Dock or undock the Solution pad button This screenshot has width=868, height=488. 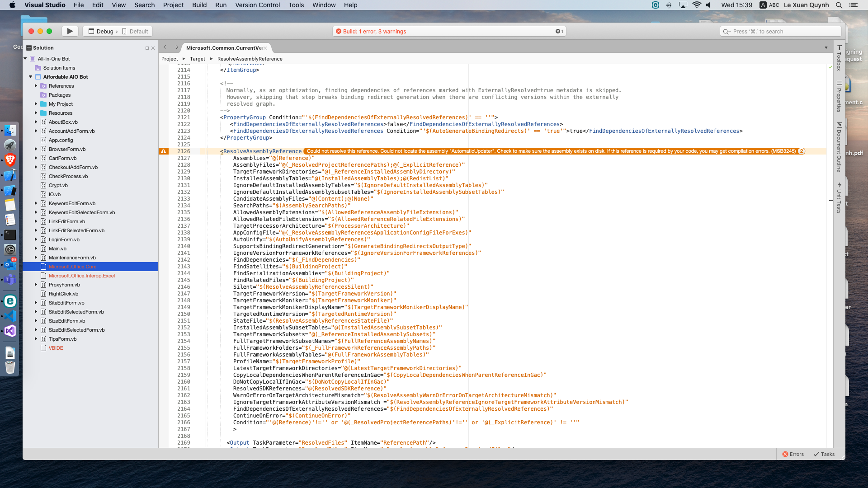147,48
